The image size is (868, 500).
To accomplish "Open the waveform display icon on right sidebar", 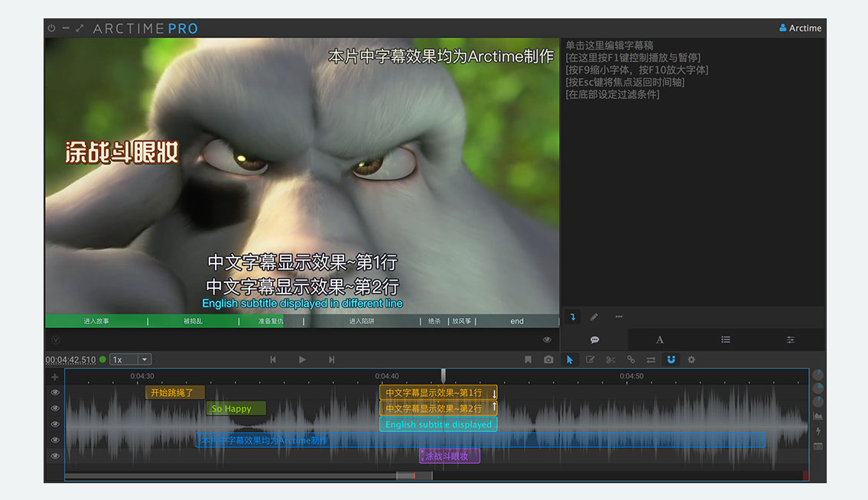I will [x=817, y=417].
